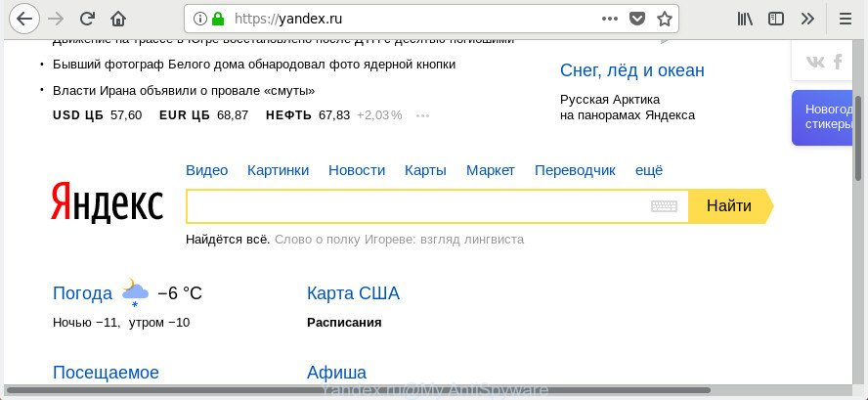Screen dimensions: 868x400
Task: Click the Ночью −11 forecast
Action: tap(86, 323)
